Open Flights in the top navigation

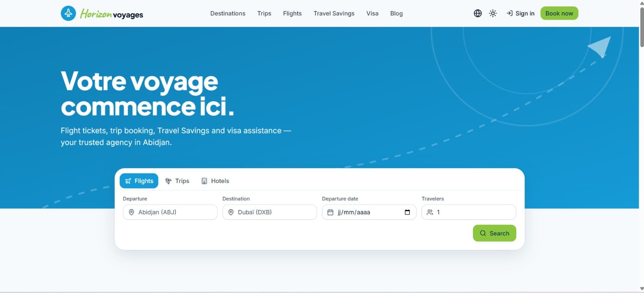[292, 13]
